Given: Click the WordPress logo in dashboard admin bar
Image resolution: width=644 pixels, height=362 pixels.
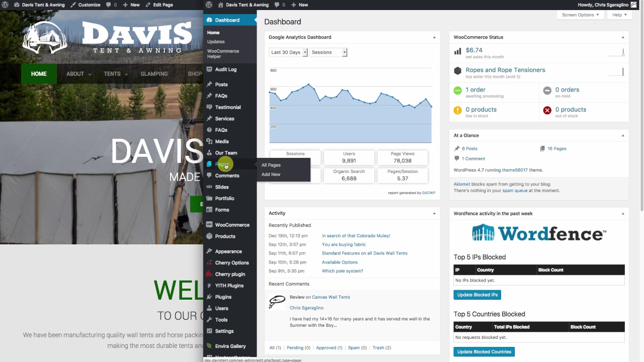Looking at the screenshot, I should pos(209,5).
